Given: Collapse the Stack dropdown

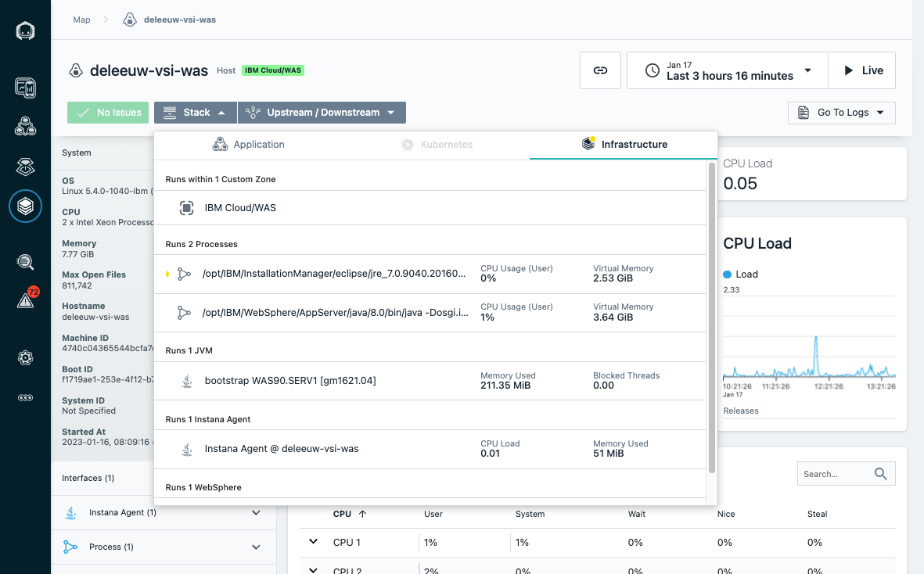Looking at the screenshot, I should [196, 113].
